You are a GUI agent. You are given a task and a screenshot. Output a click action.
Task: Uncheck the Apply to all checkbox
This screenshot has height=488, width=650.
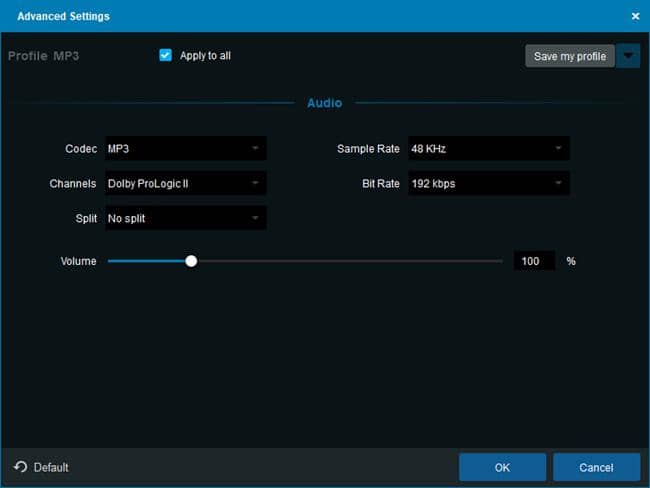pyautogui.click(x=165, y=55)
